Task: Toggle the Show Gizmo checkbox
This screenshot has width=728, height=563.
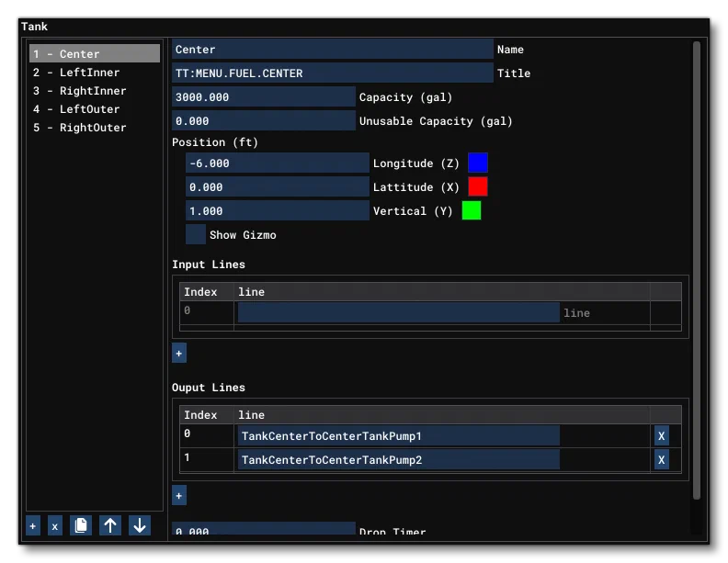Action: pos(196,235)
